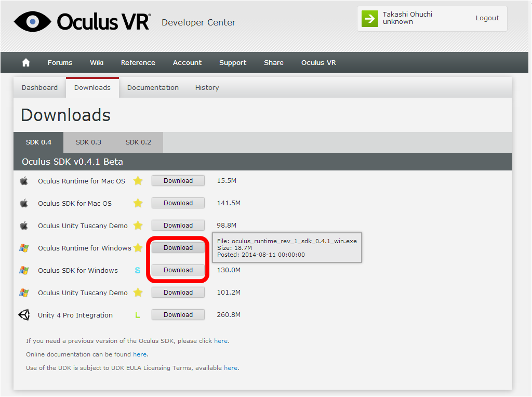532x397 pixels.
Task: Click star icon for Oculus Runtime for Windows
Action: pyautogui.click(x=138, y=248)
